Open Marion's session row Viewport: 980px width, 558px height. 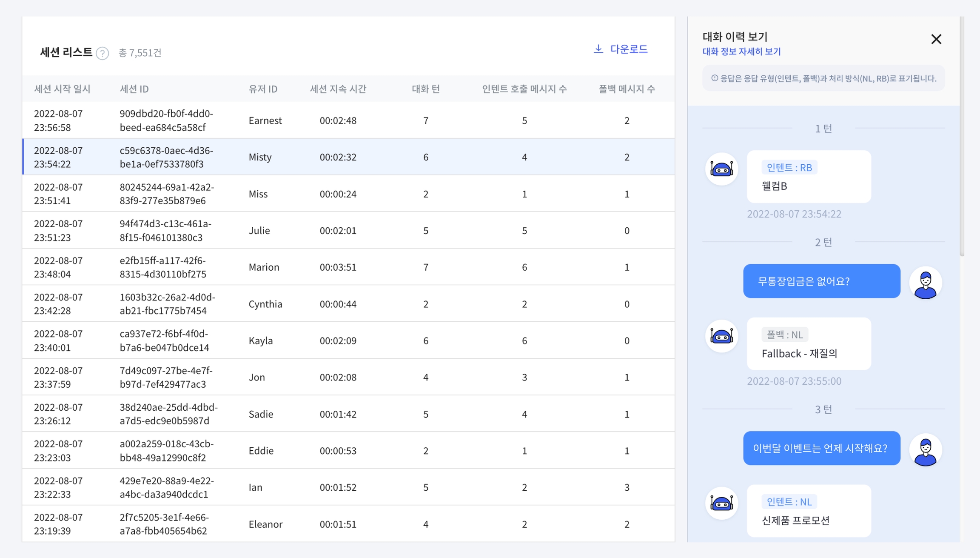(348, 267)
